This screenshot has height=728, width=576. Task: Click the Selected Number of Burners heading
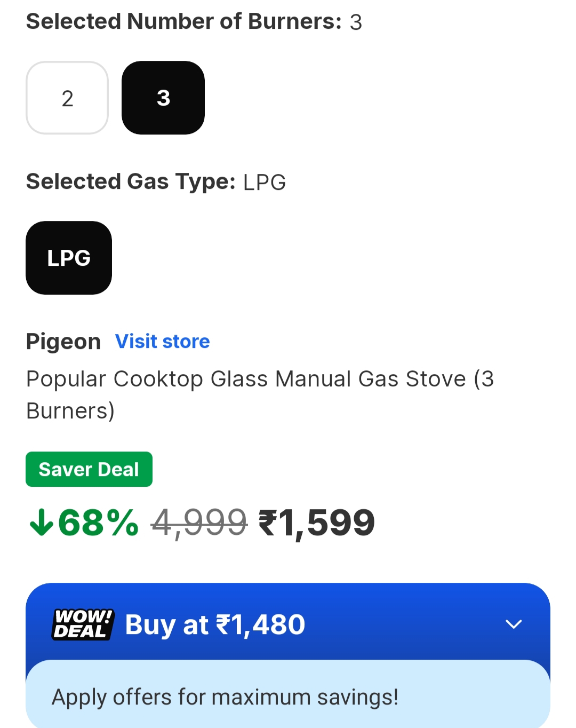click(x=183, y=21)
